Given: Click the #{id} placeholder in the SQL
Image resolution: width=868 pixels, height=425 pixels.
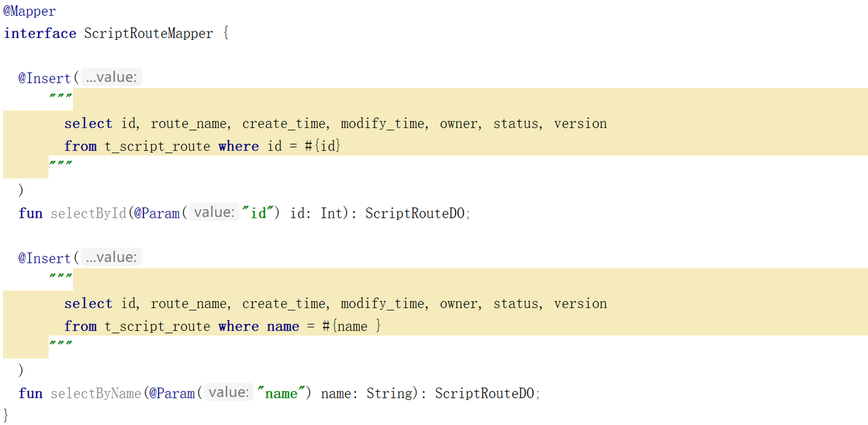Looking at the screenshot, I should [323, 146].
